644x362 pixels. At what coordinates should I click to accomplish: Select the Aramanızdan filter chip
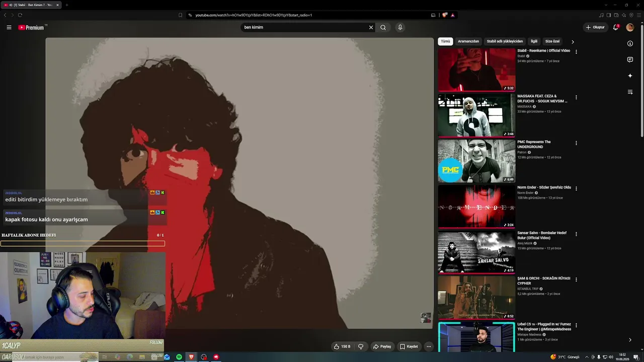[x=468, y=41]
